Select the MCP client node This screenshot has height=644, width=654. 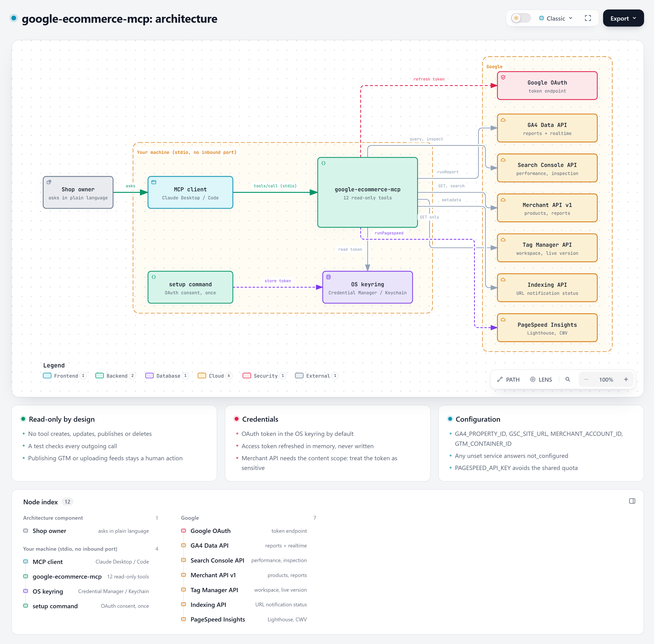[x=190, y=192]
